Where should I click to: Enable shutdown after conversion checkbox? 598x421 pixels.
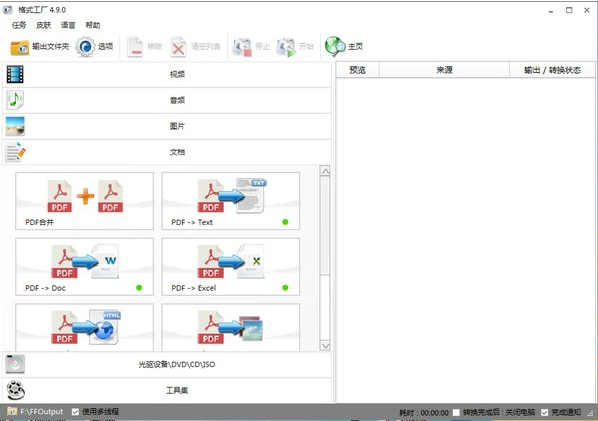click(456, 412)
